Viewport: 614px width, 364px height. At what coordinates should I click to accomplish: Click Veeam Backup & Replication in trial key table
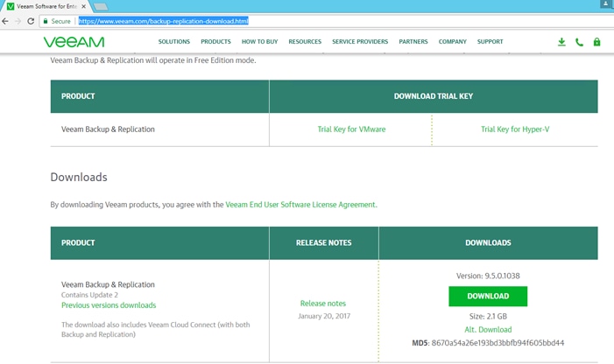[x=108, y=129]
